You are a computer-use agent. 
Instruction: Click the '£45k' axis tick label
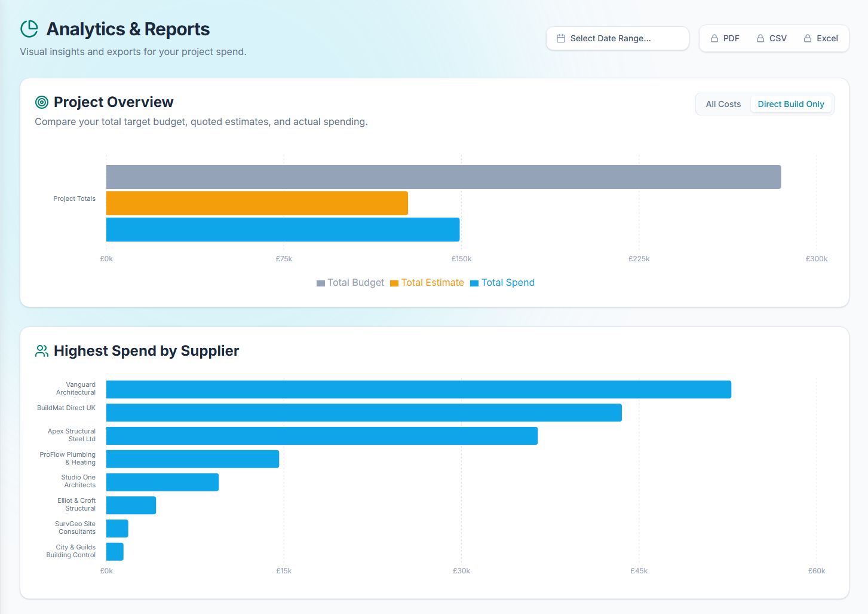tap(639, 571)
